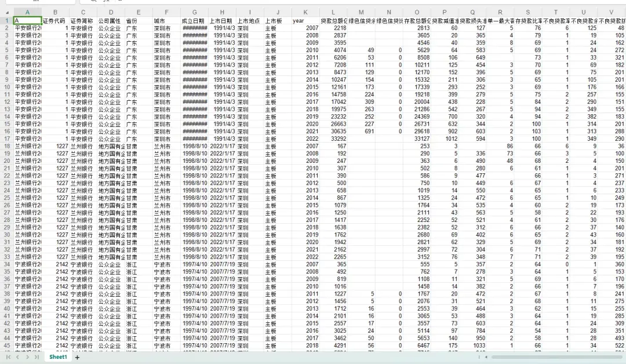
Task: Select the K column header above year
Action: pos(305,12)
